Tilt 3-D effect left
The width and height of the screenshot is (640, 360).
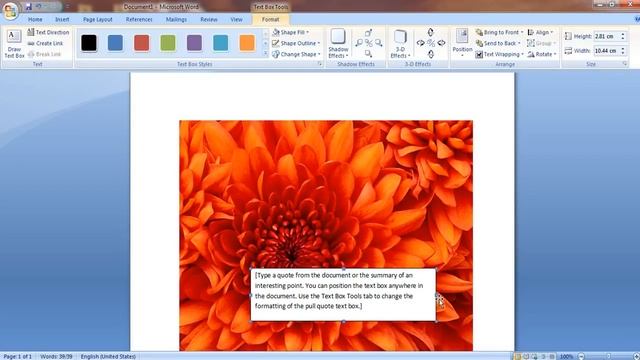tap(420, 43)
